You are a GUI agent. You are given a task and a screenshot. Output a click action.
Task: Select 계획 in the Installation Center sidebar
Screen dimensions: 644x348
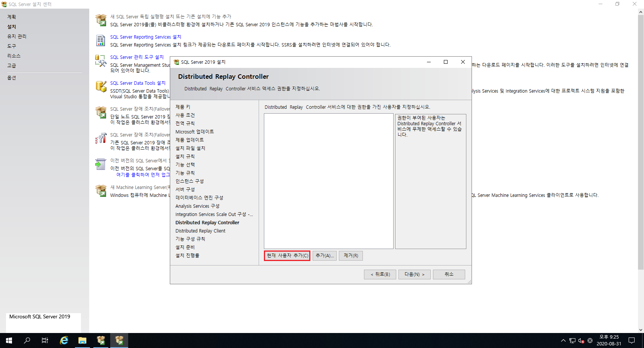click(x=12, y=17)
